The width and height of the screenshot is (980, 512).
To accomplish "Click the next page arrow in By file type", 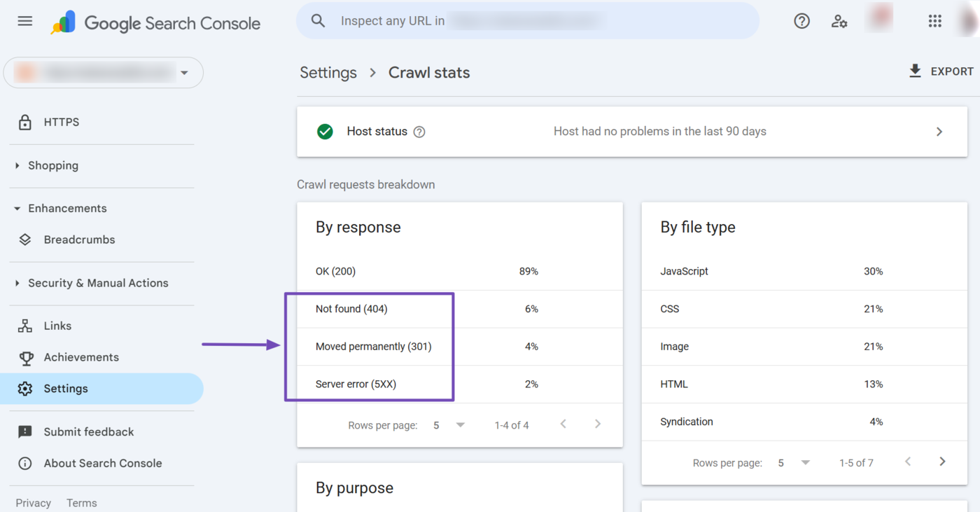I will (x=942, y=462).
